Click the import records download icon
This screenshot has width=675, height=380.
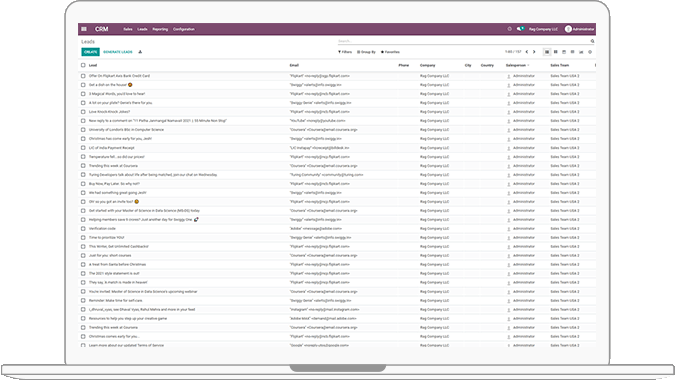tap(140, 52)
